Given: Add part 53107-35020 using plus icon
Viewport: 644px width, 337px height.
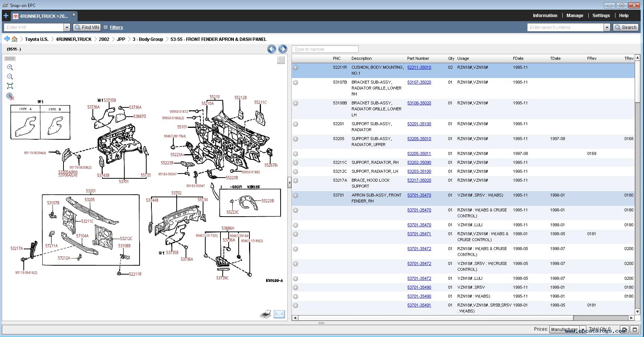Looking at the screenshot, I should pos(295,82).
